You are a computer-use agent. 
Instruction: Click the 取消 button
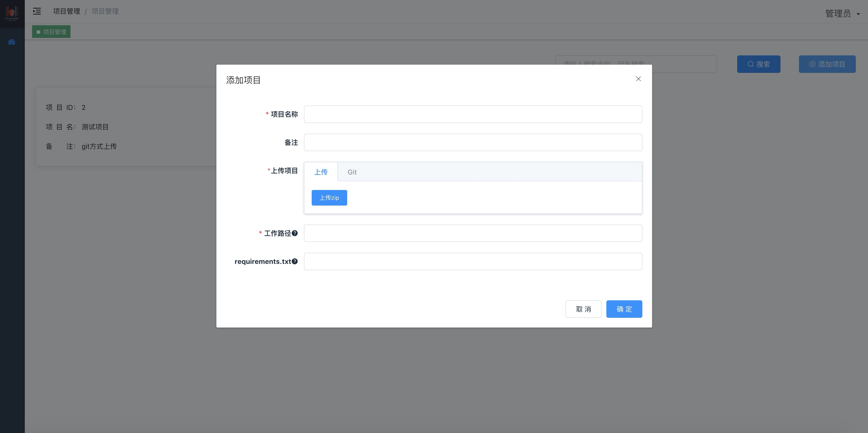(x=583, y=309)
